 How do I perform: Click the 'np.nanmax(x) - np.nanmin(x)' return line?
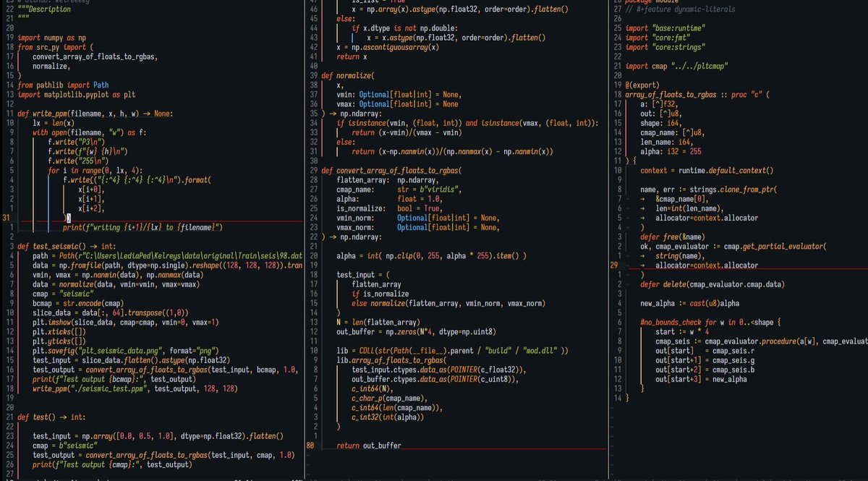[x=452, y=152]
